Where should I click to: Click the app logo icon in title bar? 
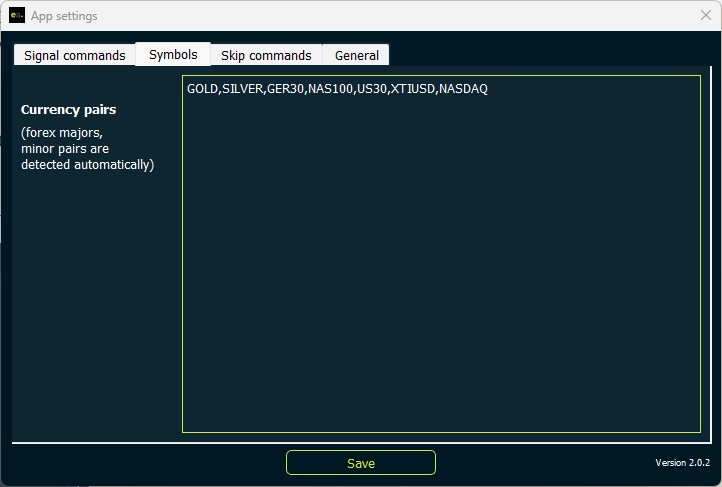[16, 16]
